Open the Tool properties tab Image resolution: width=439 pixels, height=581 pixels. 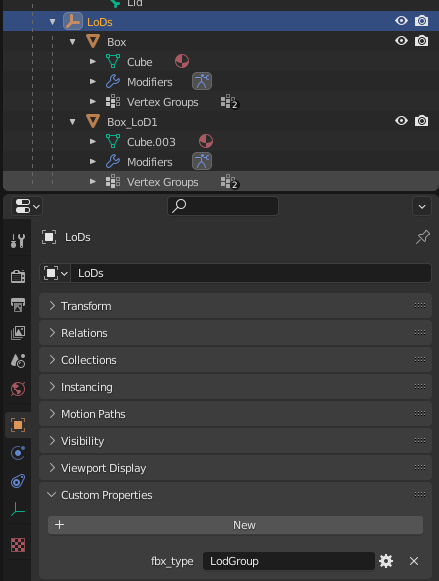click(x=17, y=241)
